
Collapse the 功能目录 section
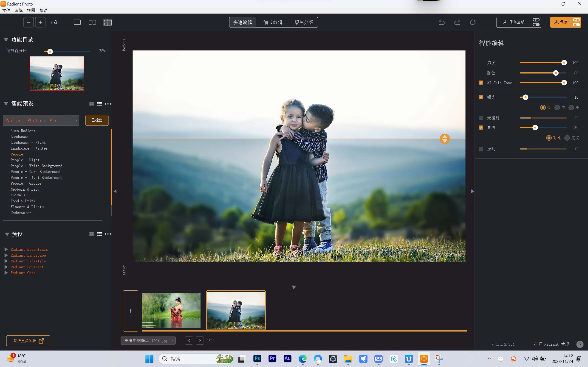(x=6, y=40)
